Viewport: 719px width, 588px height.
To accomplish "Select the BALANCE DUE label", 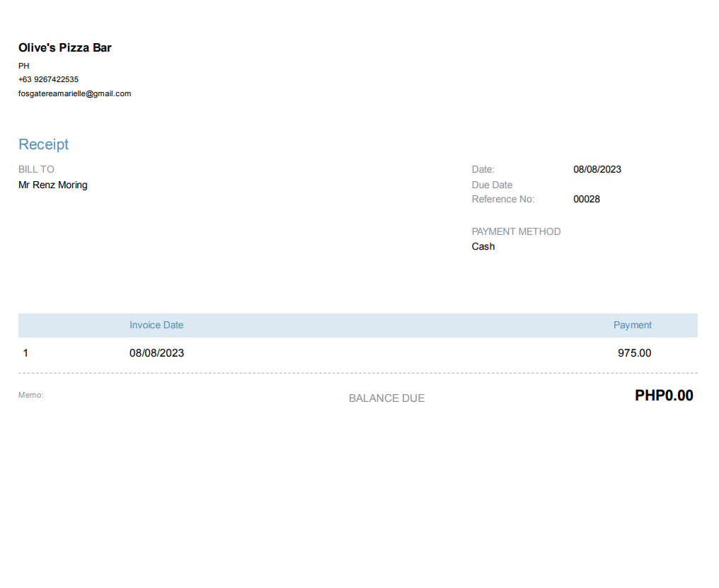I will 386,398.
